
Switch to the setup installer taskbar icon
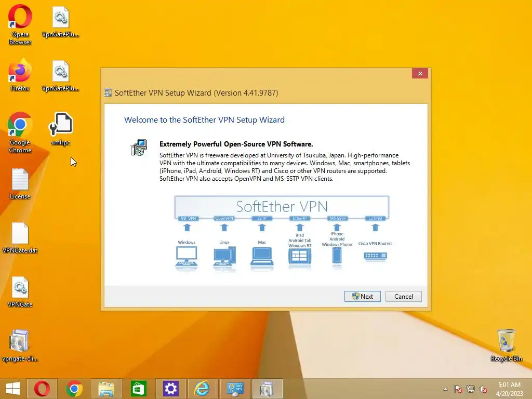(x=268, y=389)
